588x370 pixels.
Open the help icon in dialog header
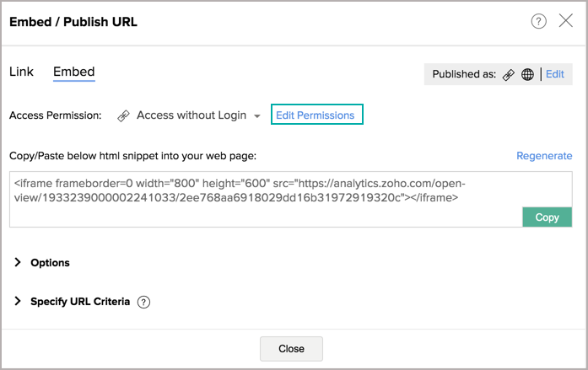coord(538,21)
